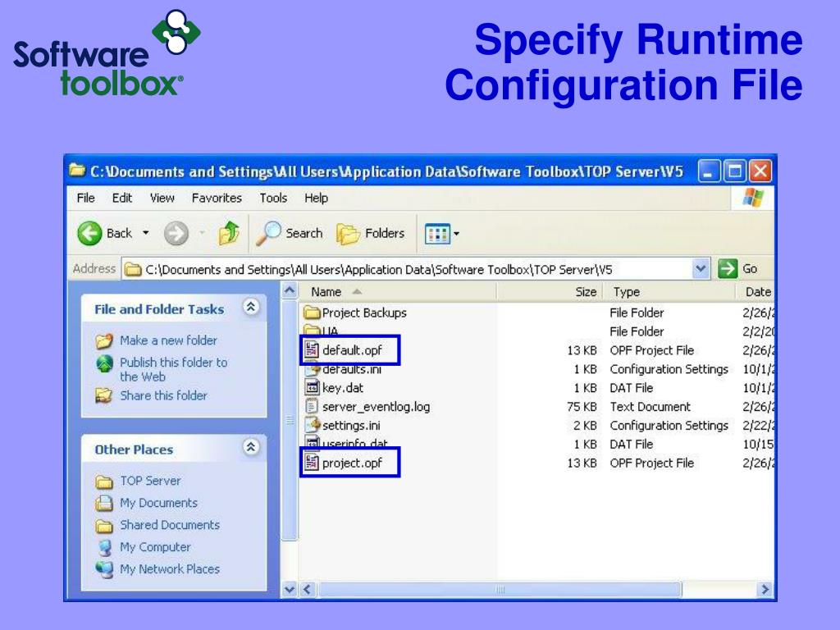Click the settings.ini gear icon
This screenshot has width=840, height=630.
click(312, 425)
